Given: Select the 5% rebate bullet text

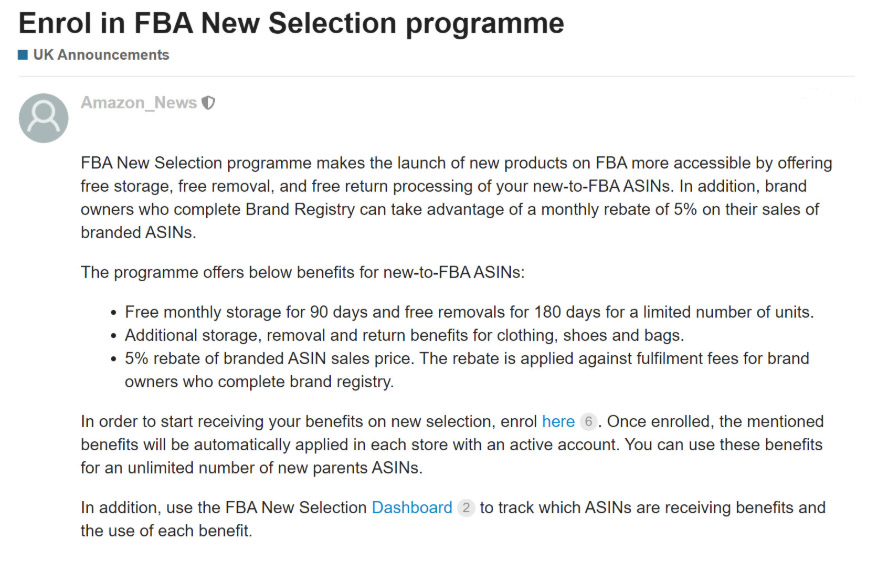Looking at the screenshot, I should pos(467,370).
